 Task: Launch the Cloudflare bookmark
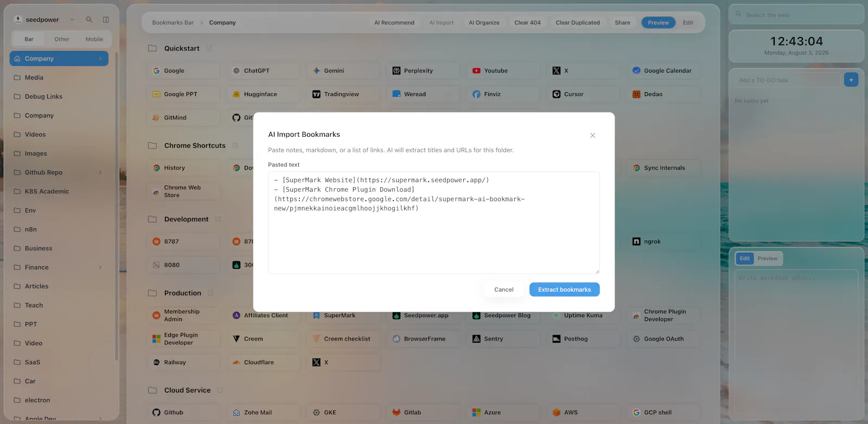pyautogui.click(x=263, y=362)
